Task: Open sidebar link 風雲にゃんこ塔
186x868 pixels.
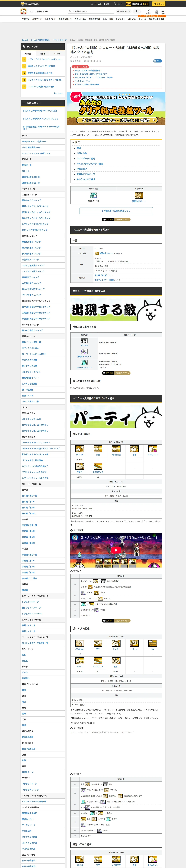Action: 29,625
